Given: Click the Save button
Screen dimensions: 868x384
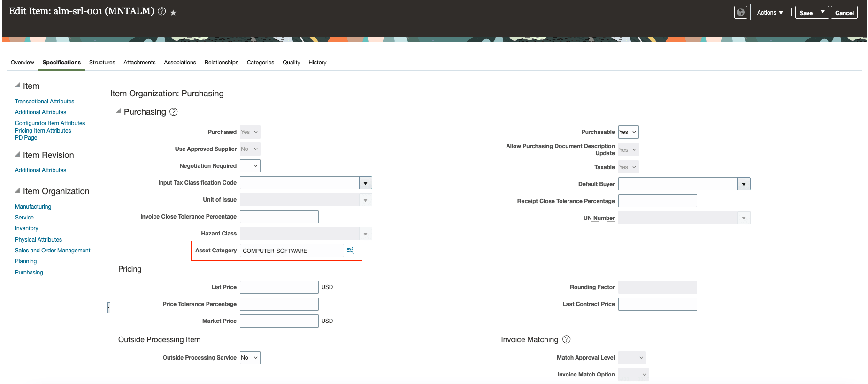Looking at the screenshot, I should [x=806, y=13].
